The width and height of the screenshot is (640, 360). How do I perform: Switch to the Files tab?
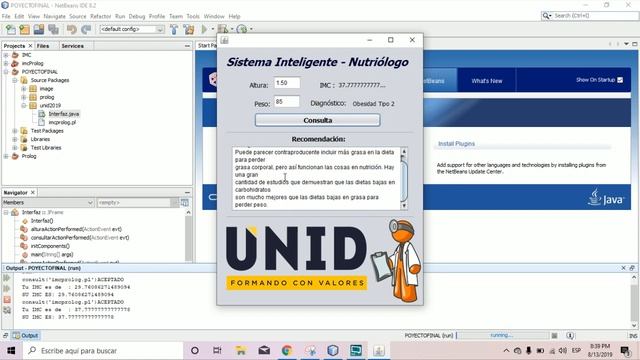click(43, 46)
